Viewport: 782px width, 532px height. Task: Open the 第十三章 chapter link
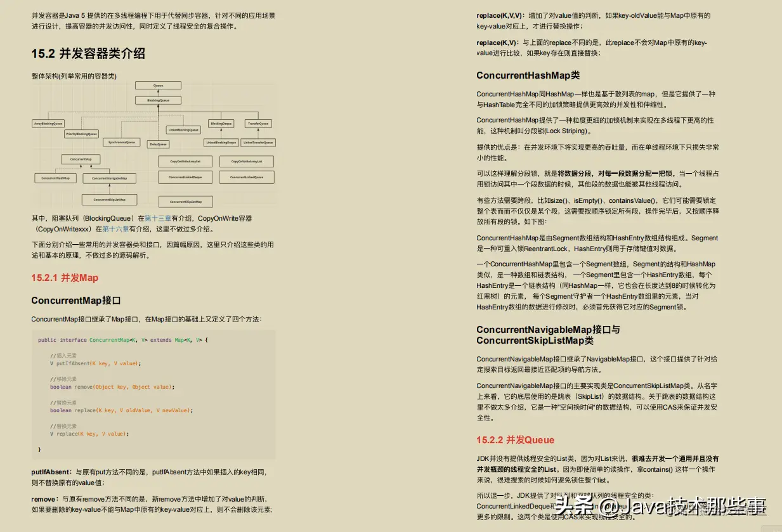(157, 218)
